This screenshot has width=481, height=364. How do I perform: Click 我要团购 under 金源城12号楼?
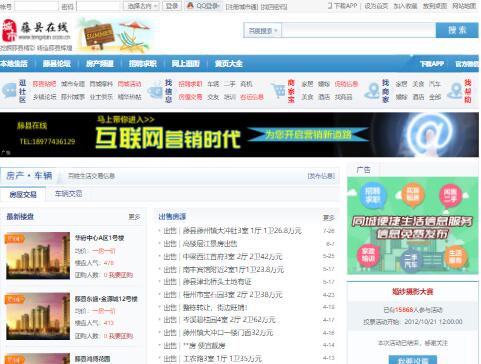pyautogui.click(x=121, y=336)
